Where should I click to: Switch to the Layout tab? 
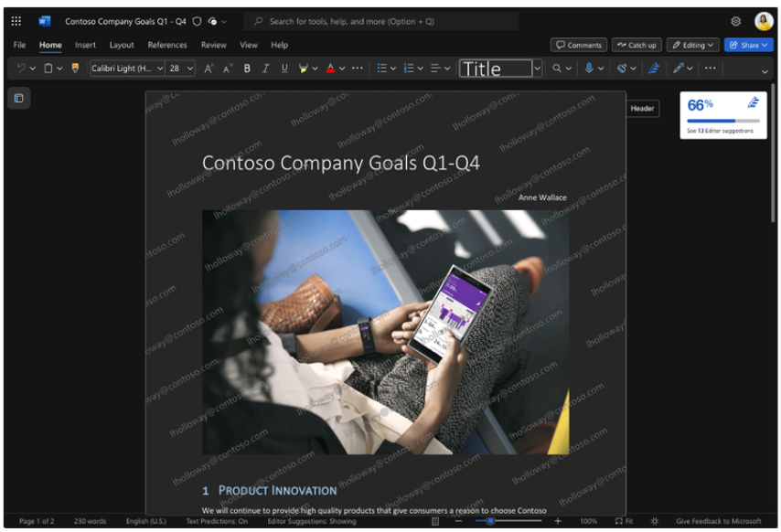point(122,45)
